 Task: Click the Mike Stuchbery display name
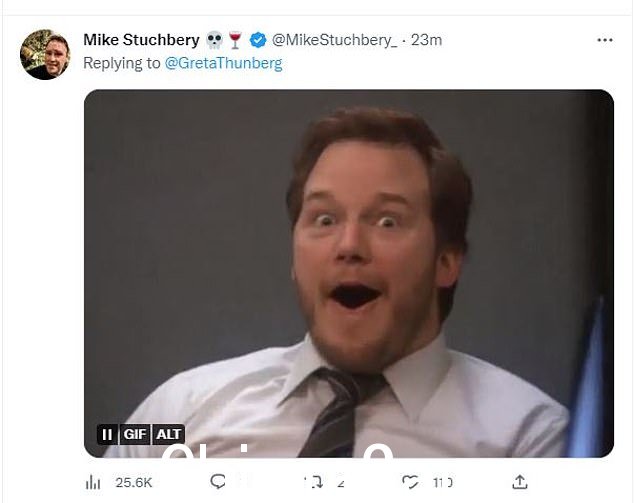(x=141, y=40)
